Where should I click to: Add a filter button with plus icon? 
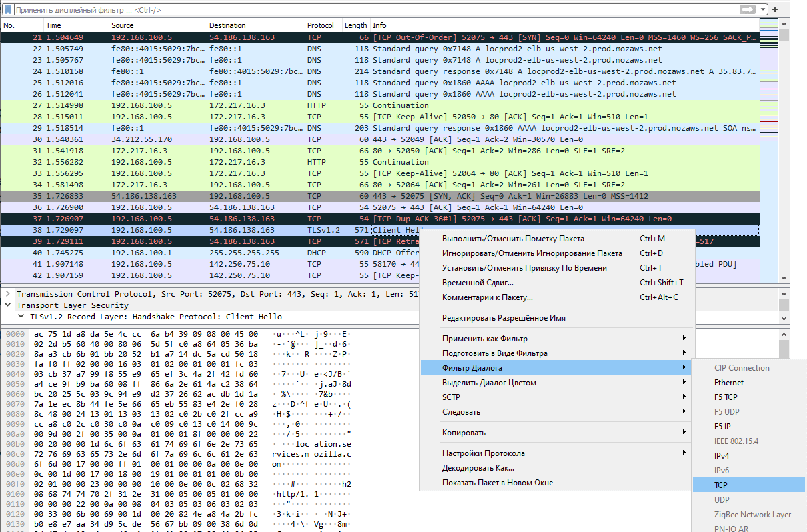775,9
